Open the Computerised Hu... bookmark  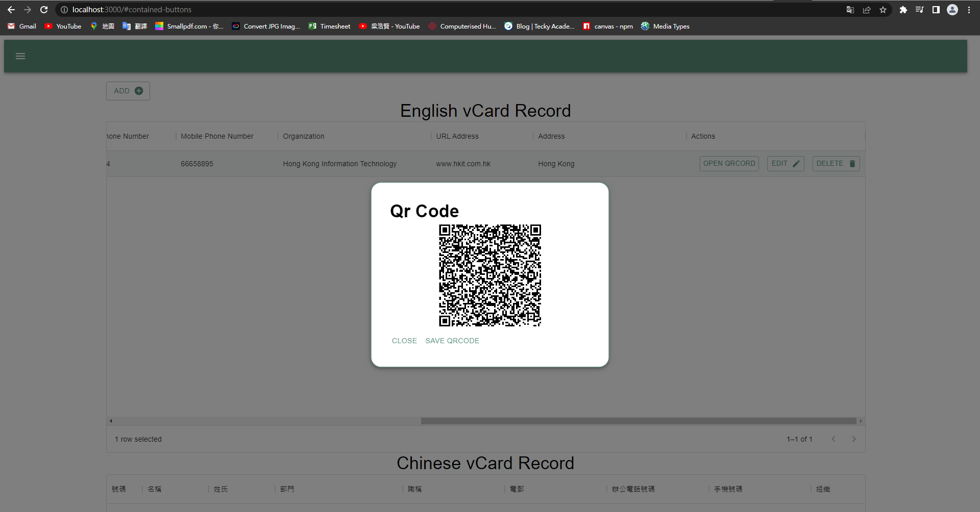pyautogui.click(x=462, y=26)
